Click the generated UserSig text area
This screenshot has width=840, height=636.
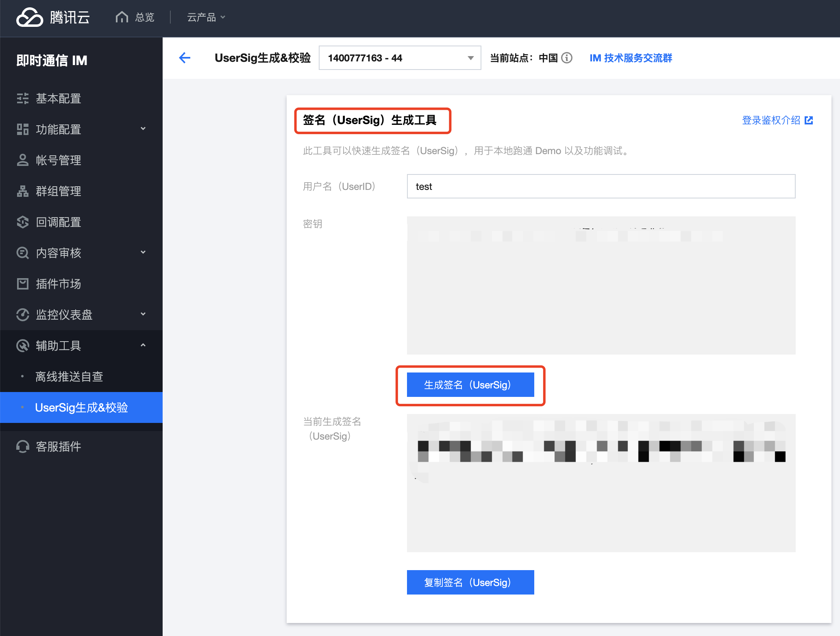[601, 483]
